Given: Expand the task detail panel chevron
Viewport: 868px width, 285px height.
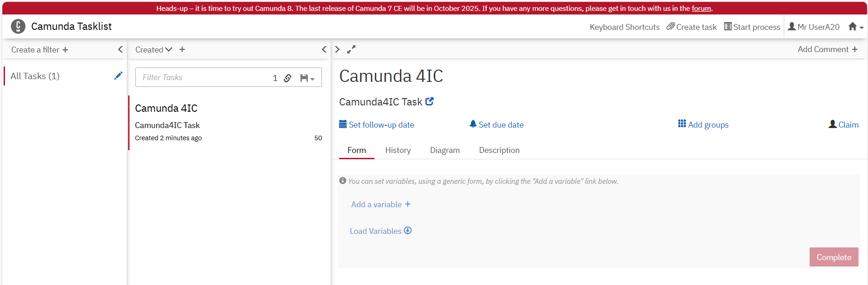Looking at the screenshot, I should [337, 49].
